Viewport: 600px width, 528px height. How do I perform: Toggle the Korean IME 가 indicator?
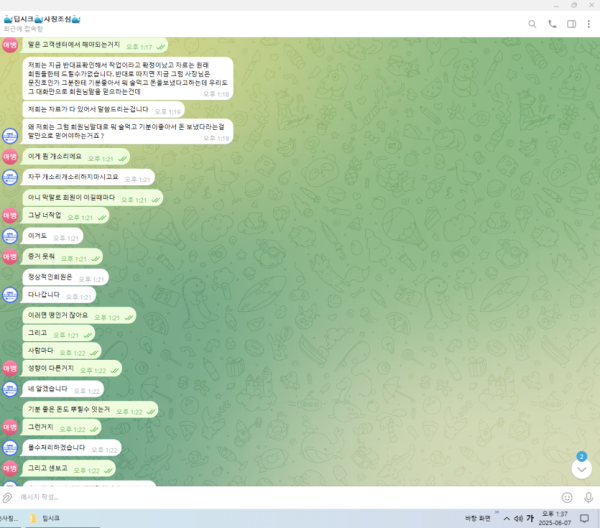point(530,518)
